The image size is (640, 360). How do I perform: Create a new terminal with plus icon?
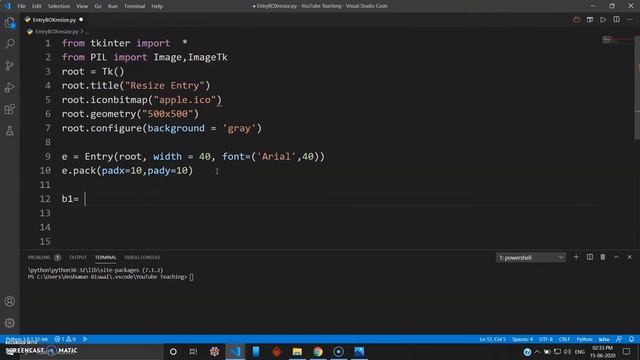[x=576, y=257]
